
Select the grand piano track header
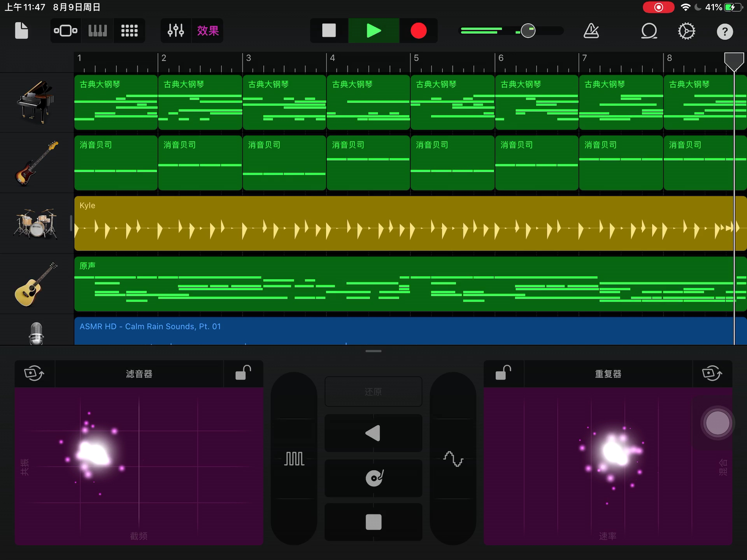[x=37, y=102]
